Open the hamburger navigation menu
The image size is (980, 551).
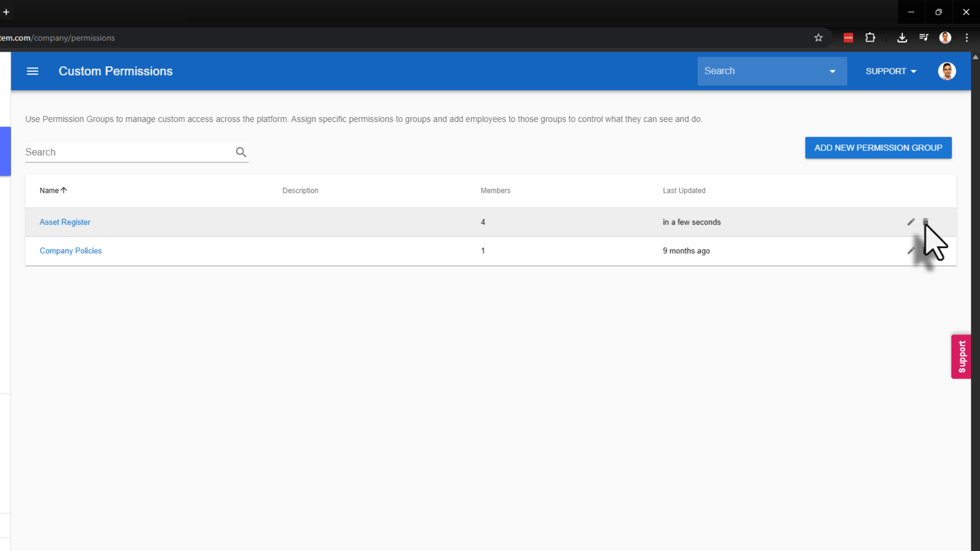coord(32,71)
